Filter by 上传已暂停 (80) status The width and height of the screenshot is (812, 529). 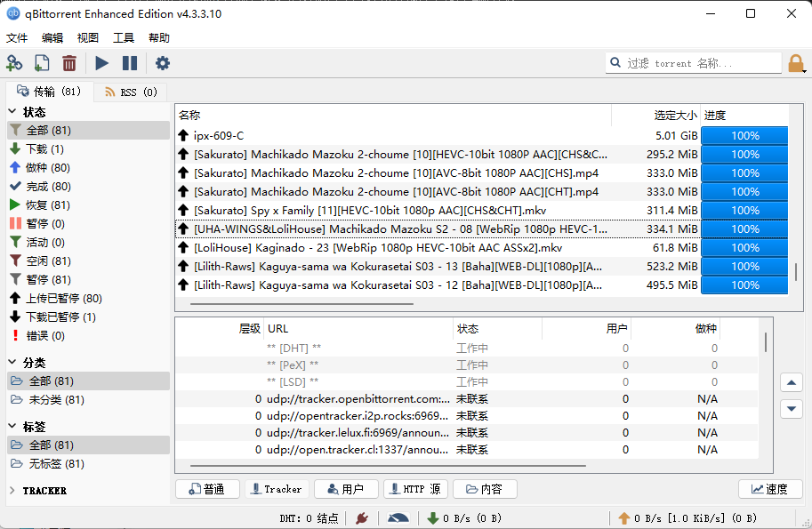89,298
